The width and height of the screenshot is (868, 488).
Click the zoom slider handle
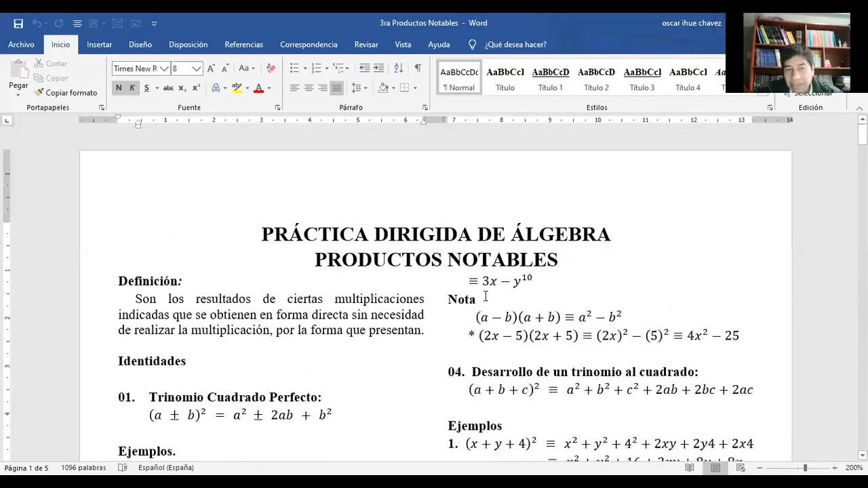[x=805, y=468]
